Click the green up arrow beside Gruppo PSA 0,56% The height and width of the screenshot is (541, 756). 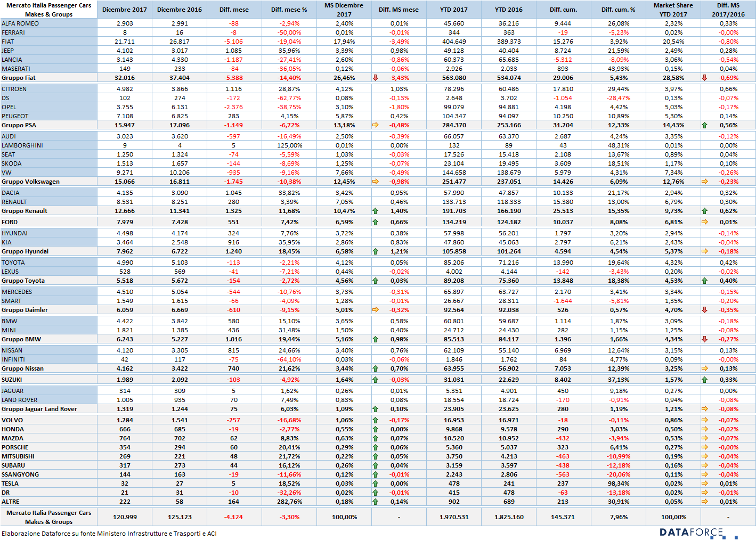pos(704,125)
